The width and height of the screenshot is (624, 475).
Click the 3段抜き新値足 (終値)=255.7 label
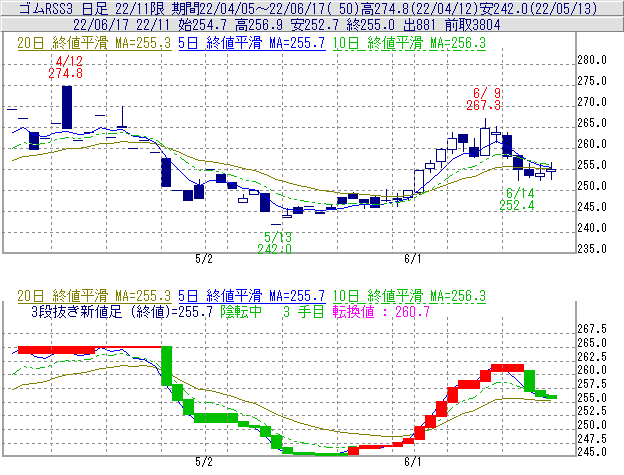pos(122,312)
